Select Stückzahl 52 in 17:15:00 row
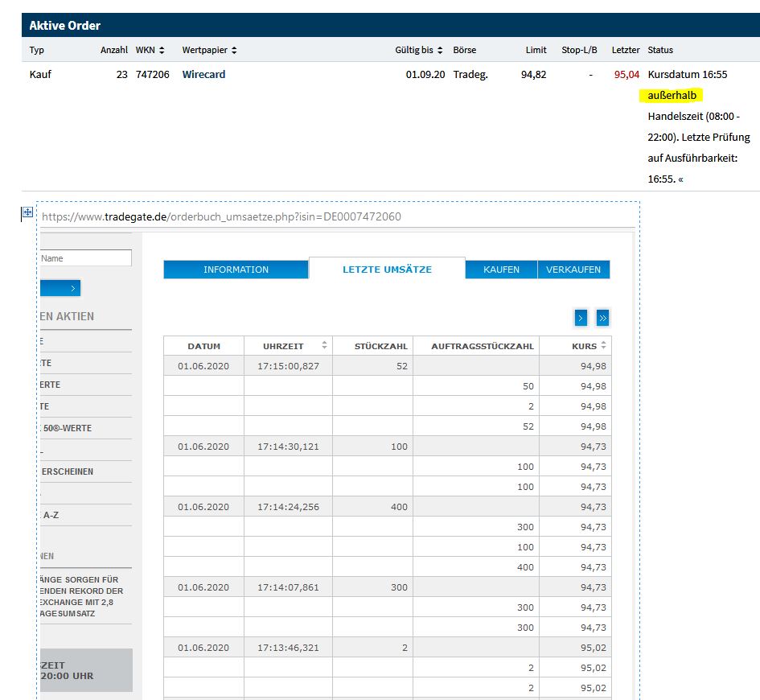Image resolution: width=760 pixels, height=700 pixels. tap(402, 366)
